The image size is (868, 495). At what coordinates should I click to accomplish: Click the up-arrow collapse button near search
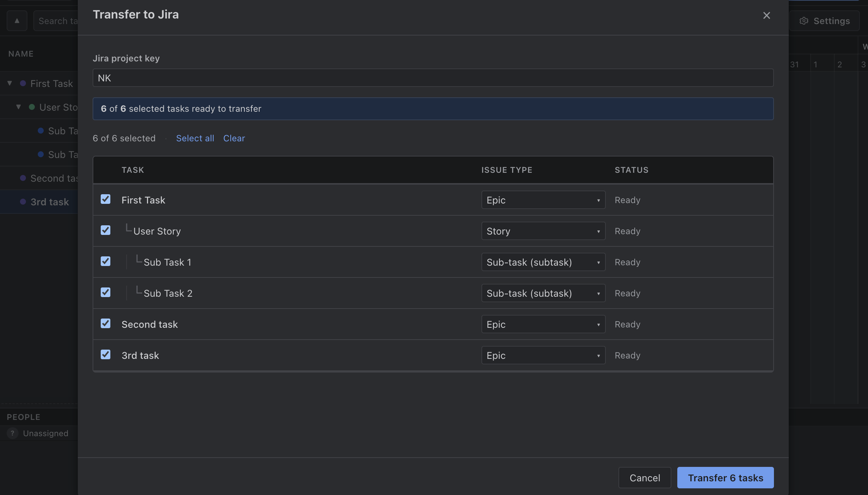click(x=17, y=21)
